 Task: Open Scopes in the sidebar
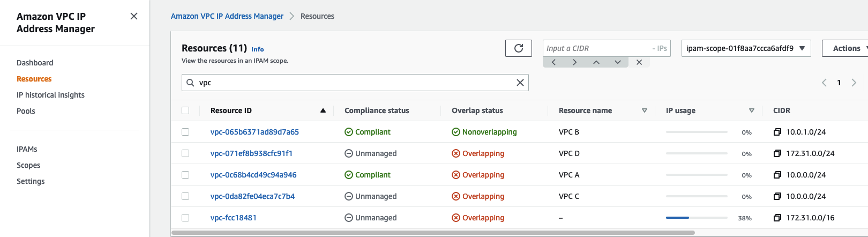pos(28,165)
